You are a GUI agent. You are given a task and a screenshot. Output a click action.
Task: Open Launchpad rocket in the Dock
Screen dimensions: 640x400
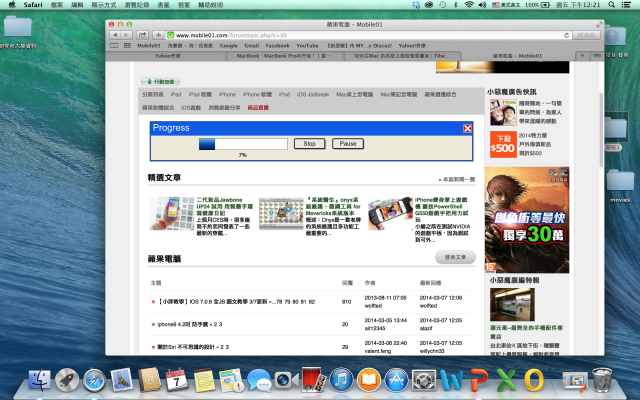(x=67, y=380)
